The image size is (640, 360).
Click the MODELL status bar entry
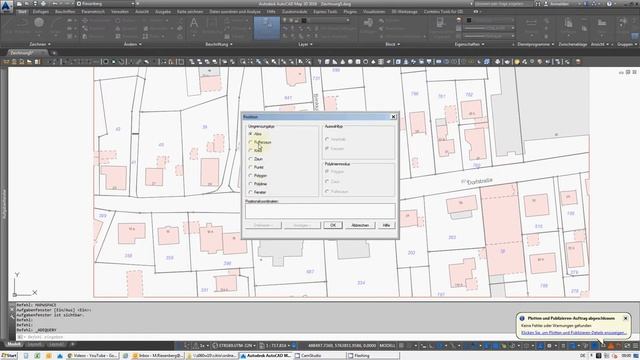(387, 346)
